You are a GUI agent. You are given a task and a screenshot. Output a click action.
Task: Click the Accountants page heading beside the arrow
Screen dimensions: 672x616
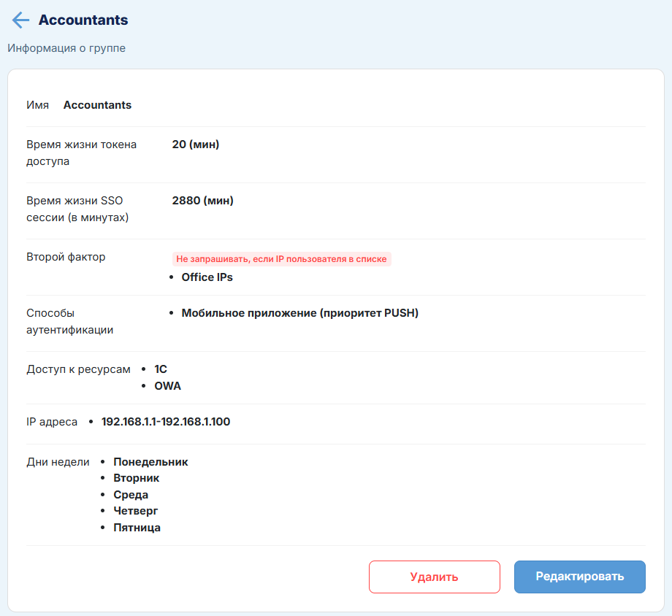tap(83, 20)
